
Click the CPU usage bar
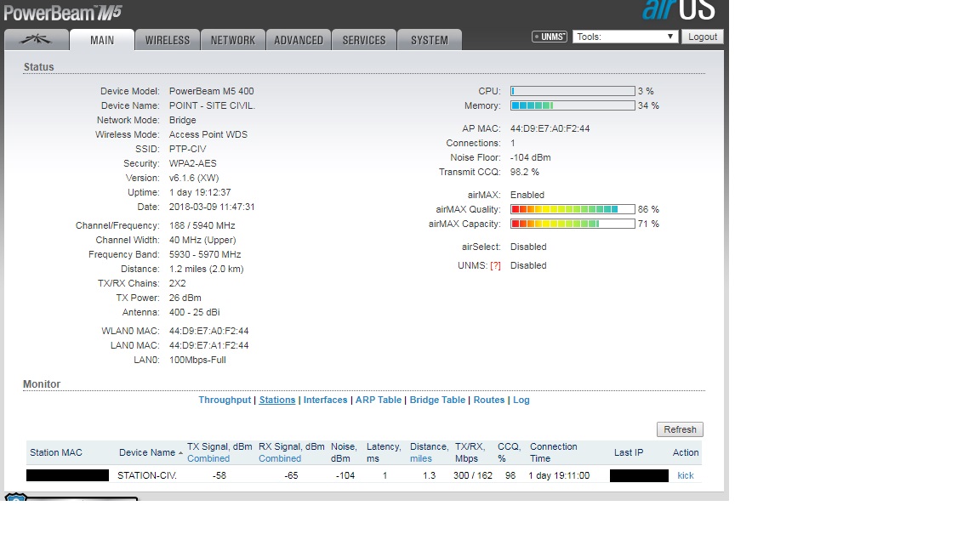pos(573,91)
